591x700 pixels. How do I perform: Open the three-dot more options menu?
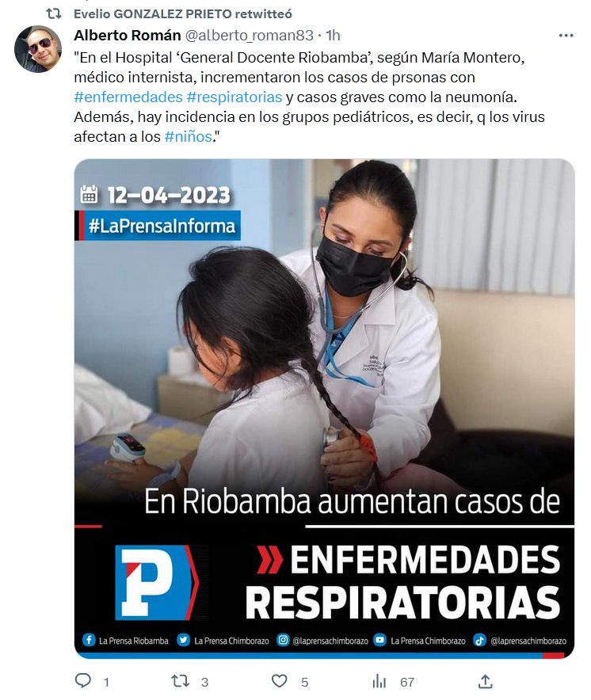coord(566,36)
